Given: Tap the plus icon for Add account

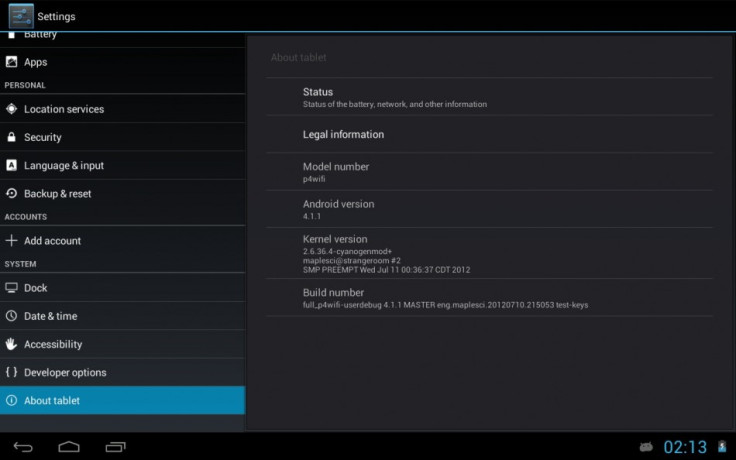Looking at the screenshot, I should point(11,240).
